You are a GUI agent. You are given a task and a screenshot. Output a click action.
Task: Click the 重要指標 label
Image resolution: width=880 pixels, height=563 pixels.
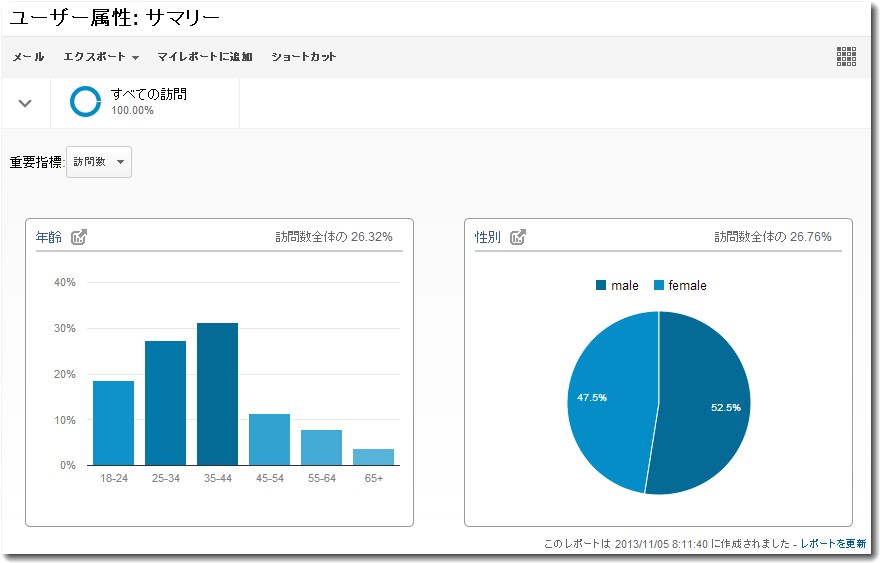click(36, 162)
